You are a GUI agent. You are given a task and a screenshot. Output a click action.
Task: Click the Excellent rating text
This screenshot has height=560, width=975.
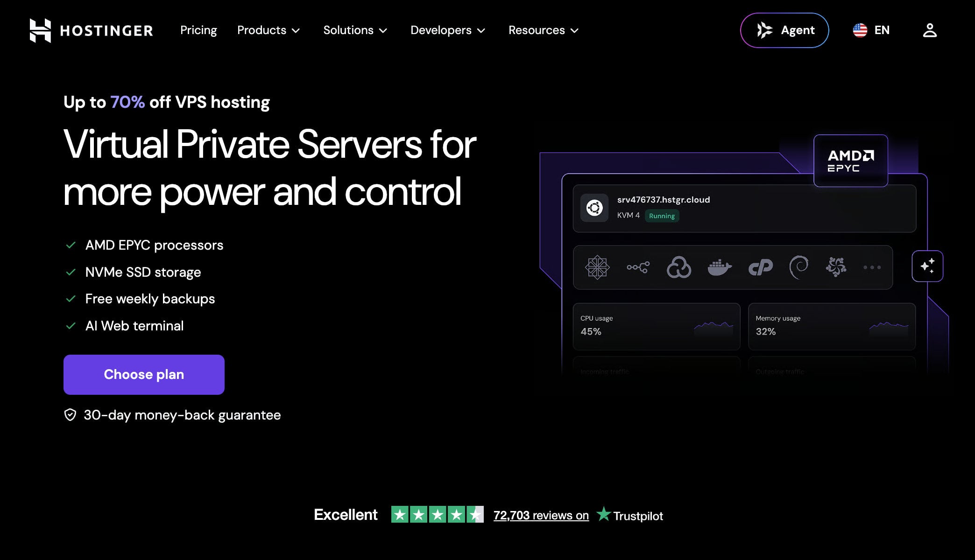click(346, 515)
